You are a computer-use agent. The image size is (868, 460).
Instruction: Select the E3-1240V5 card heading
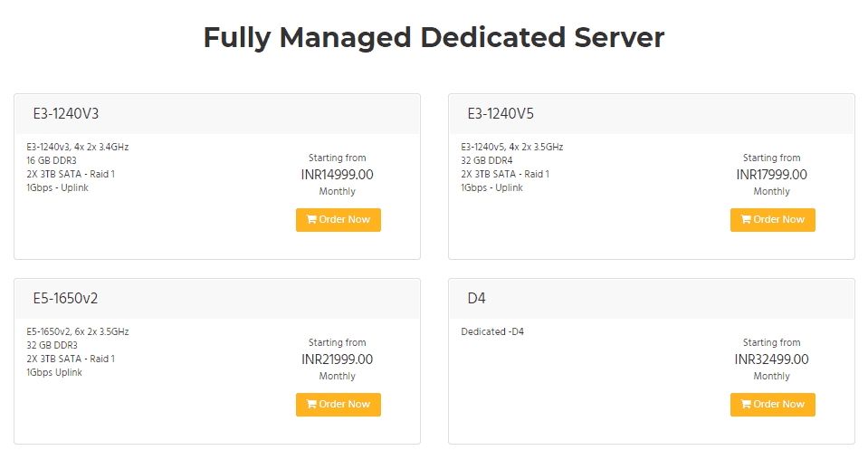tap(501, 113)
